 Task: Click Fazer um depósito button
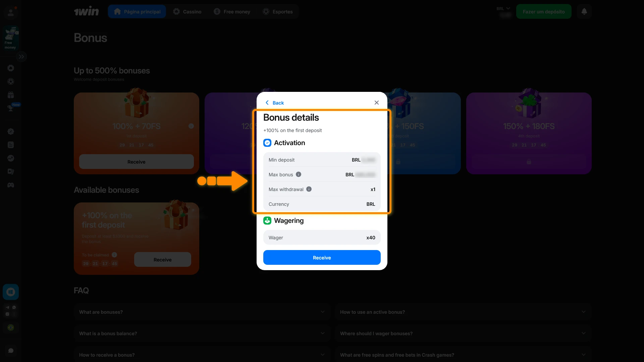543,11
